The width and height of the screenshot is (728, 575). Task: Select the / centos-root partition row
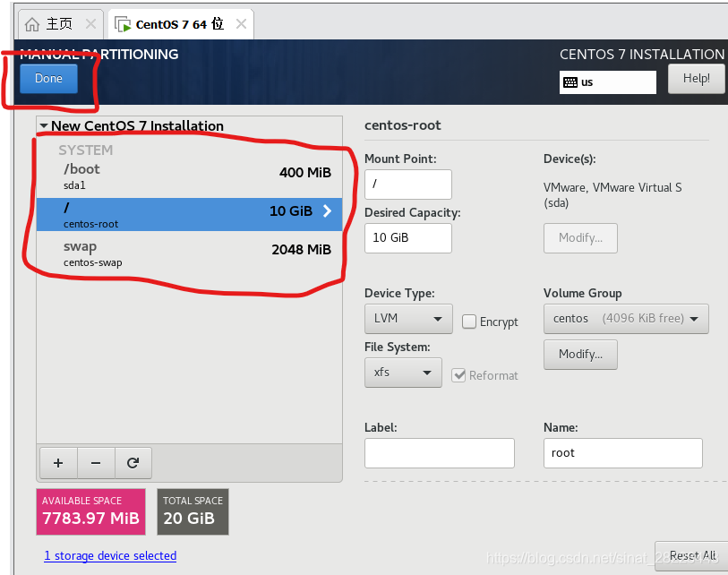point(190,215)
